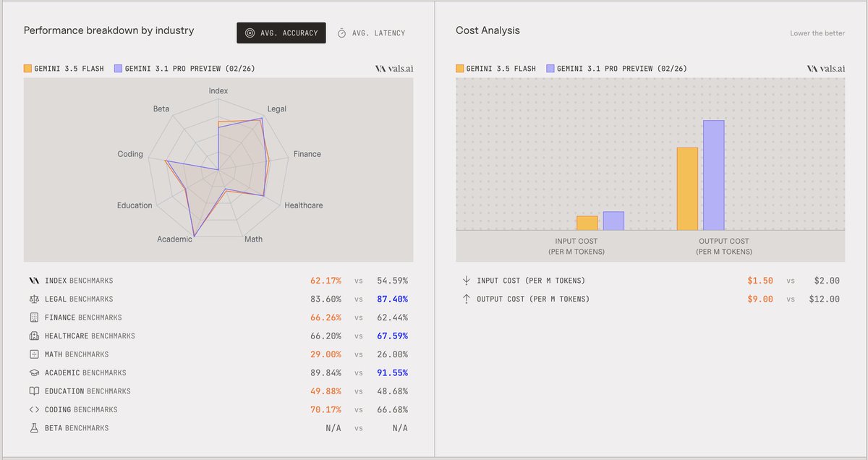Click the Legal axis label on radar chart
The width and height of the screenshot is (868, 460).
[x=277, y=109]
